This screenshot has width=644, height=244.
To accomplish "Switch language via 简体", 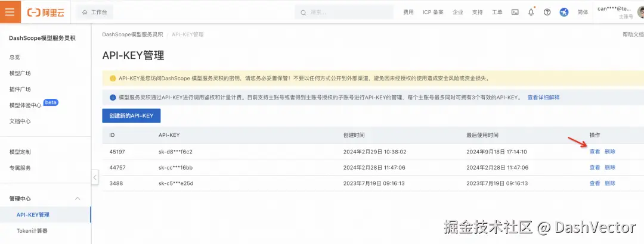I will pos(583,12).
